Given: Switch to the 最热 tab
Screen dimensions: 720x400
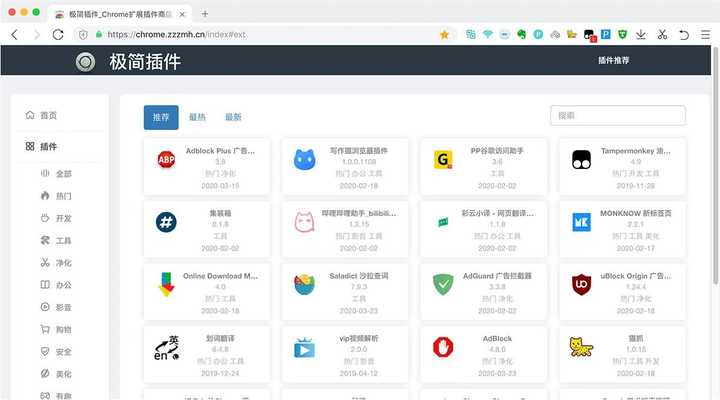Looking at the screenshot, I should click(197, 118).
